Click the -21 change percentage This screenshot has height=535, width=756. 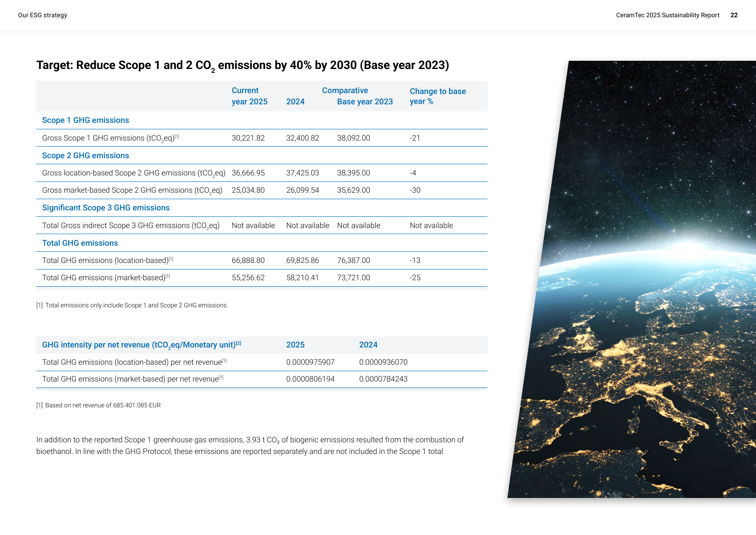tap(415, 138)
